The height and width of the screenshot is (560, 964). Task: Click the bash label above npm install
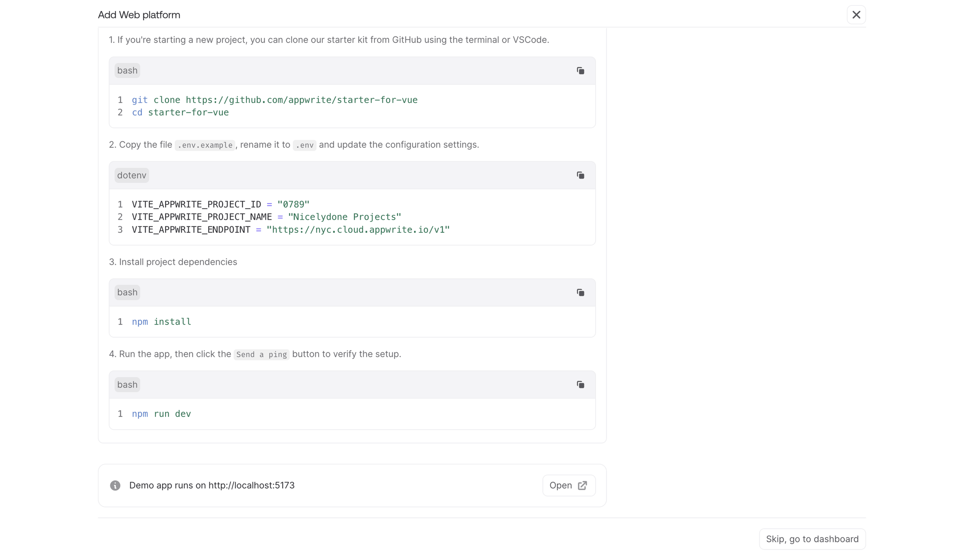[x=127, y=293]
